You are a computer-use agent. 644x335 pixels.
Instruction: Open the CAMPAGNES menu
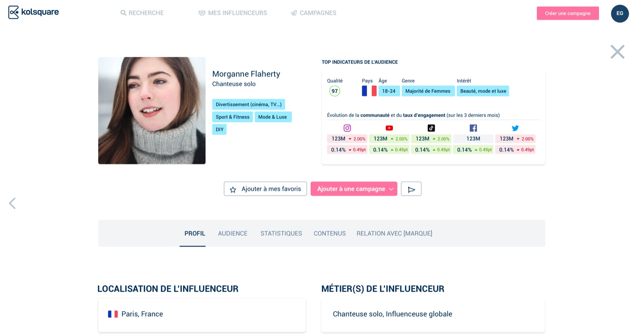[x=314, y=13]
